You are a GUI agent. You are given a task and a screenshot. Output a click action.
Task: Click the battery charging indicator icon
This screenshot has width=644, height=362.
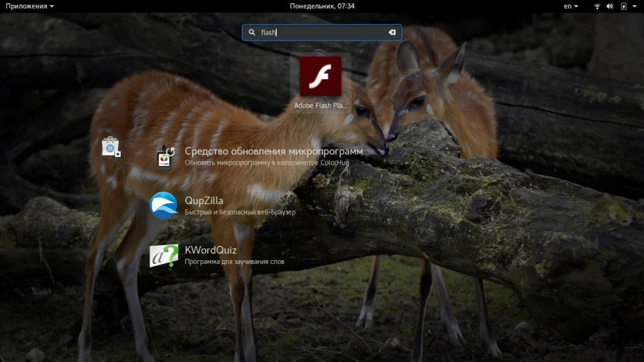(x=623, y=6)
